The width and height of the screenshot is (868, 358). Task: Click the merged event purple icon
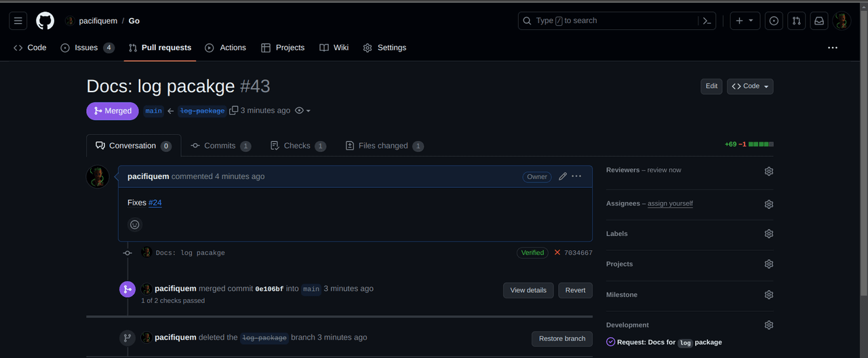(x=127, y=290)
